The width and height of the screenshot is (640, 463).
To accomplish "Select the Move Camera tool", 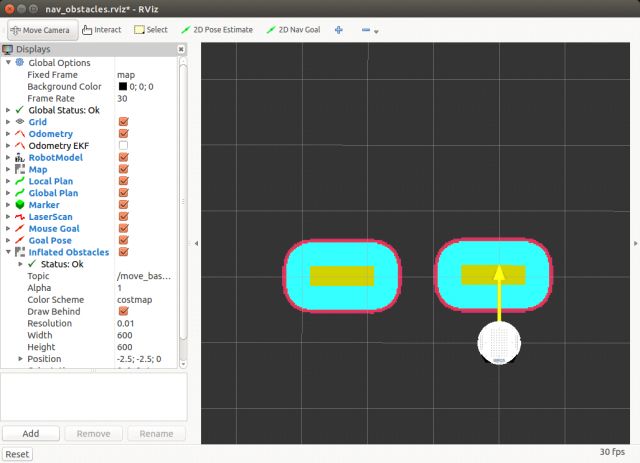I will click(38, 30).
